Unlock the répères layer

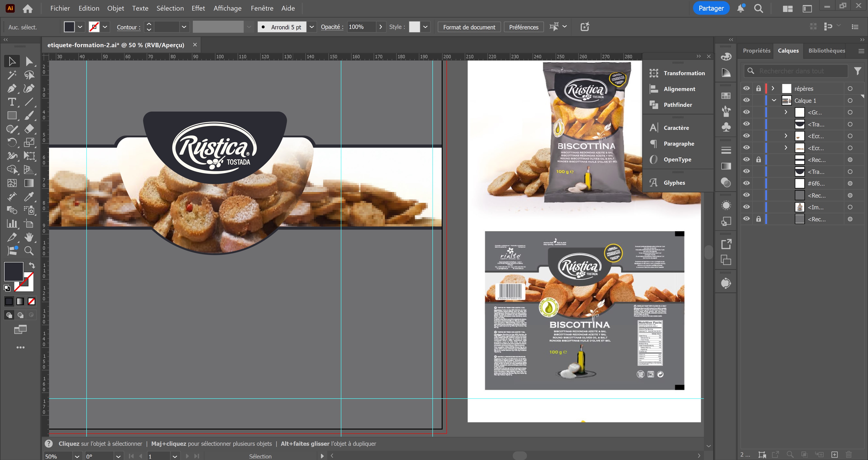[x=759, y=88]
